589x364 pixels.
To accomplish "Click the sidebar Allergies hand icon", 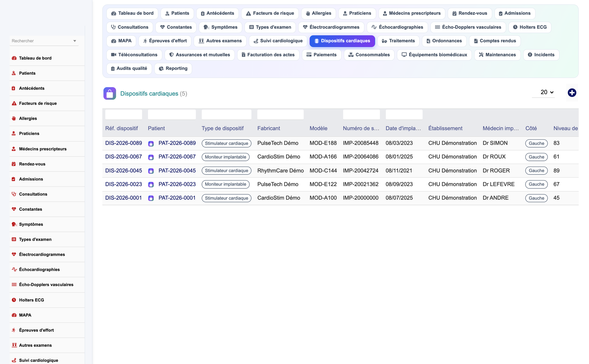I will [14, 119].
